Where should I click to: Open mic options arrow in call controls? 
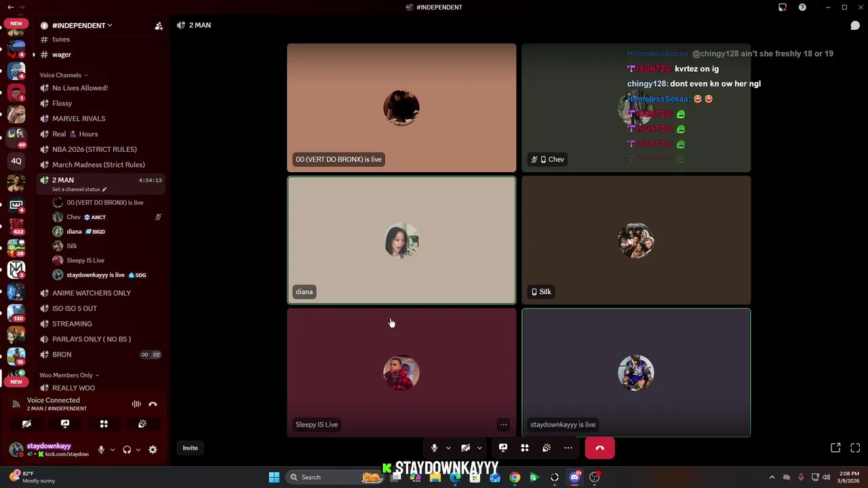tap(448, 448)
